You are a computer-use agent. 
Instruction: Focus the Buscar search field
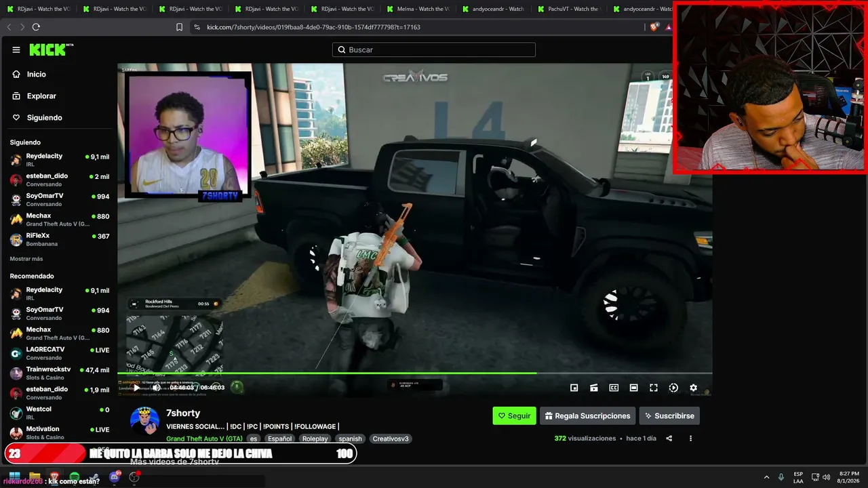[x=434, y=49]
